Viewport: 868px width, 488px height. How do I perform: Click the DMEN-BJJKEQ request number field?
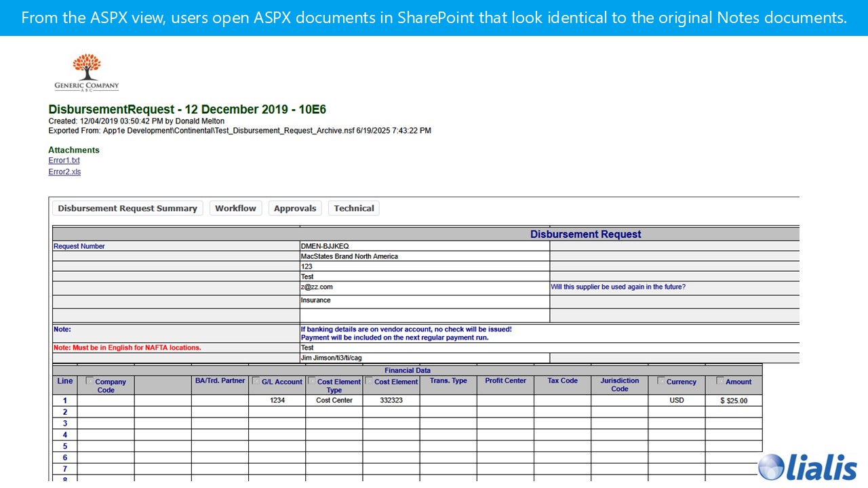pos(324,247)
